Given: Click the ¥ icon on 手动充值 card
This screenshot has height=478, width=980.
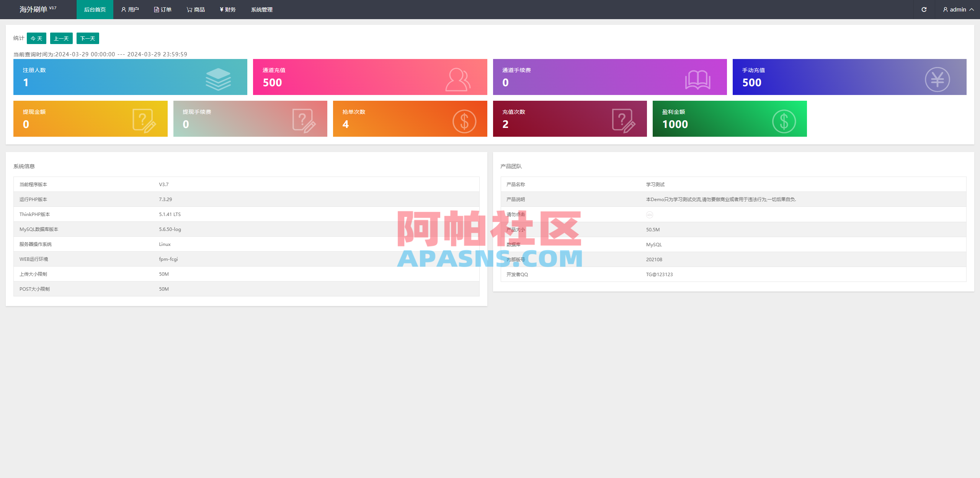Looking at the screenshot, I should (x=938, y=79).
